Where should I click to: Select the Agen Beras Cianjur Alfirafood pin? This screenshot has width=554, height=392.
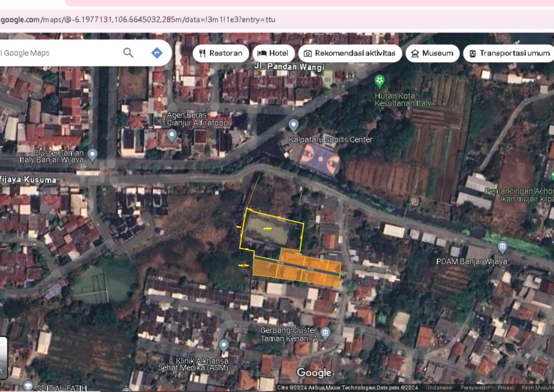pos(172,134)
